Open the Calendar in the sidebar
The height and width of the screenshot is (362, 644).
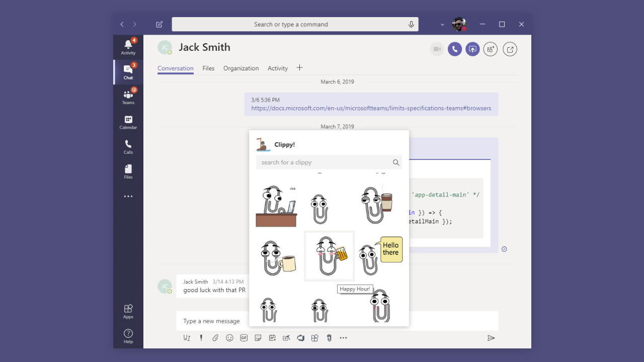[128, 122]
